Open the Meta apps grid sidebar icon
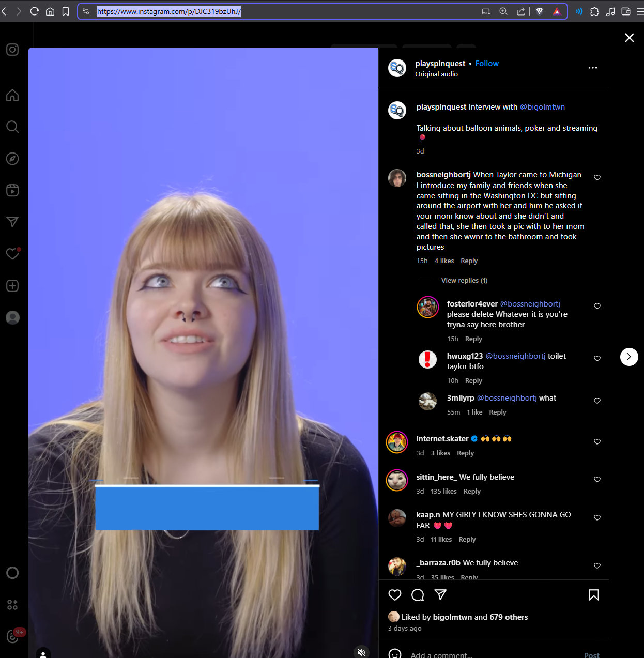Viewport: 644px width, 658px height. 12,604
